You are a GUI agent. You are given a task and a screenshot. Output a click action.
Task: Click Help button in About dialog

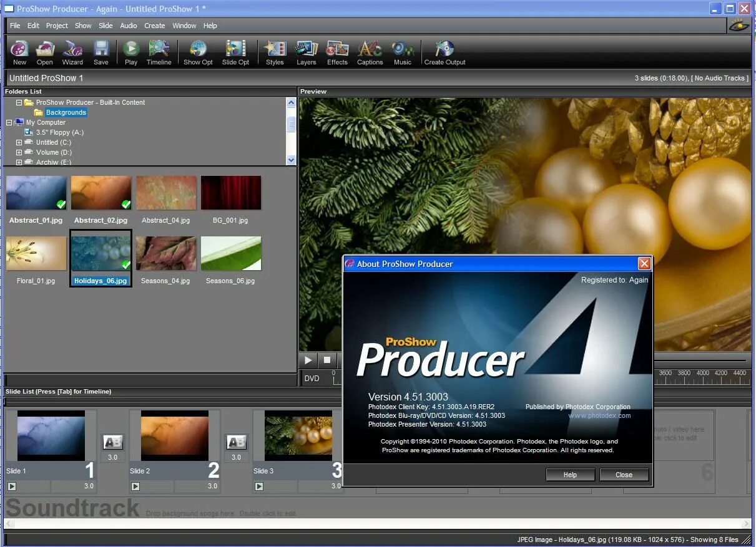click(x=570, y=475)
